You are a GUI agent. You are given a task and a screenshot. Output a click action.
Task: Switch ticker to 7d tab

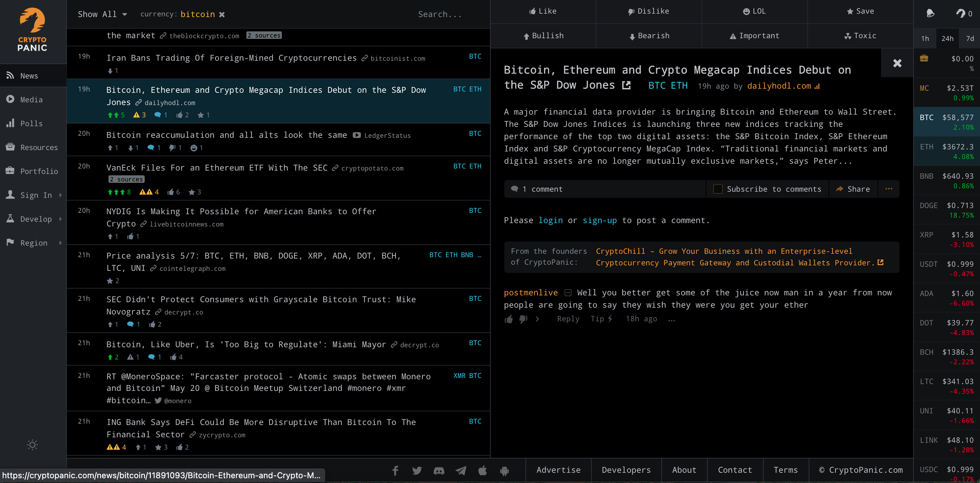(970, 39)
